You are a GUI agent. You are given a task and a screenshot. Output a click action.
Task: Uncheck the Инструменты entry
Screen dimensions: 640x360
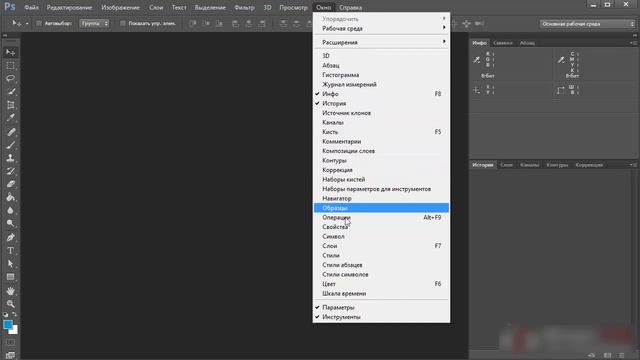click(x=381, y=317)
